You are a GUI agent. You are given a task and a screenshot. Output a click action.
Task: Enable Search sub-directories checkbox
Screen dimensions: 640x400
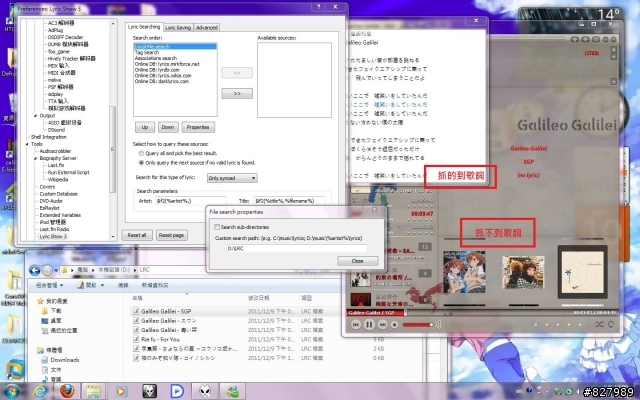(217, 227)
